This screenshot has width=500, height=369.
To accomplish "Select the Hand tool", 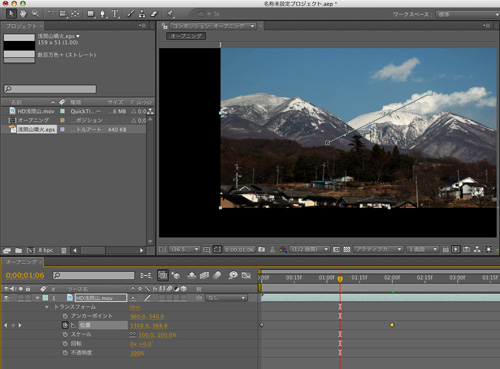I will [23, 14].
